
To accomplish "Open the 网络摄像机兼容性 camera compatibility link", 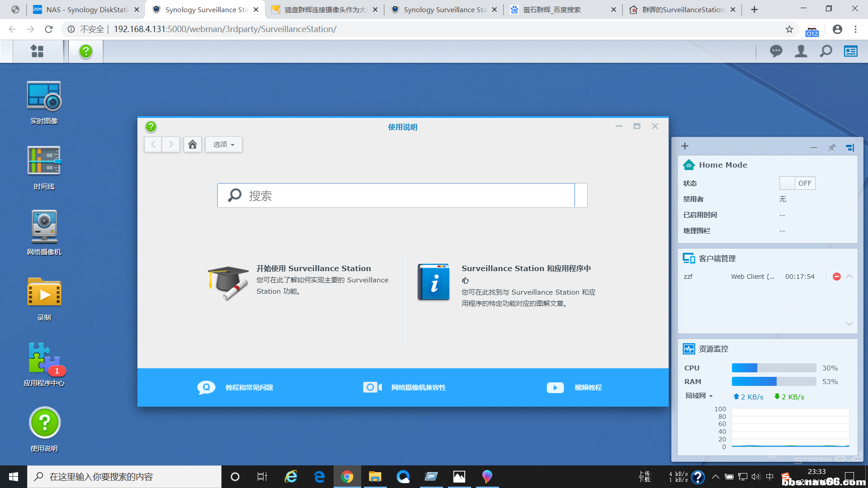I will coord(418,387).
